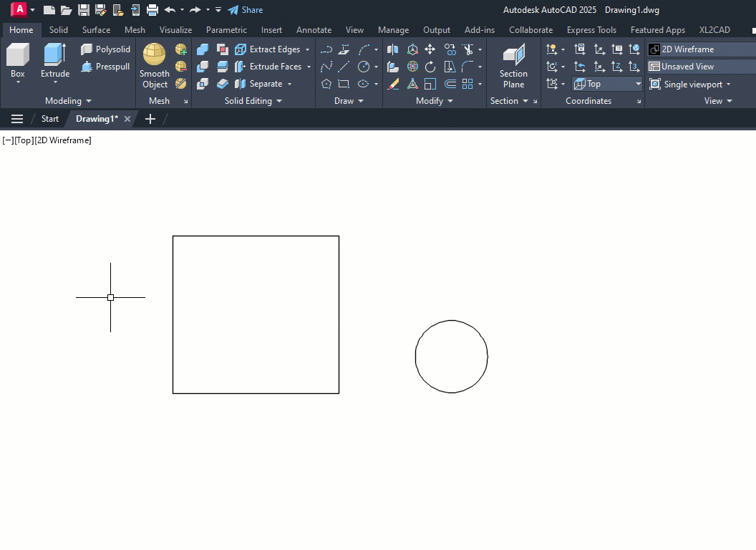756x550 pixels.
Task: Click the 3D Mirror icon
Action: (393, 49)
